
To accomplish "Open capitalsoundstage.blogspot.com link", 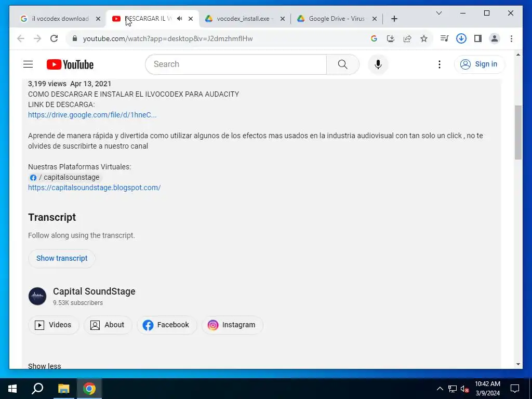I will pos(95,188).
